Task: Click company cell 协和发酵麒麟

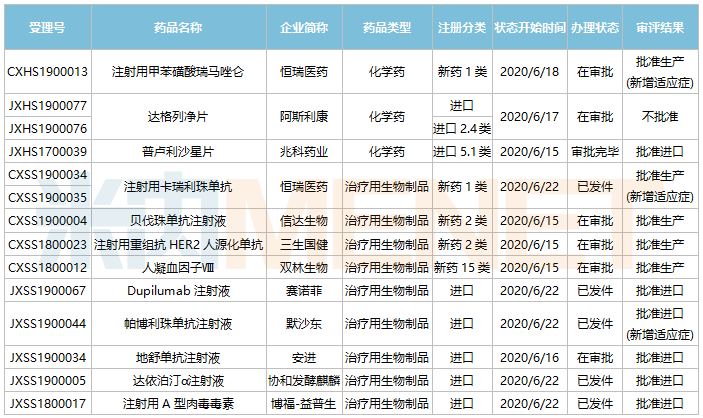Action: coord(304,381)
